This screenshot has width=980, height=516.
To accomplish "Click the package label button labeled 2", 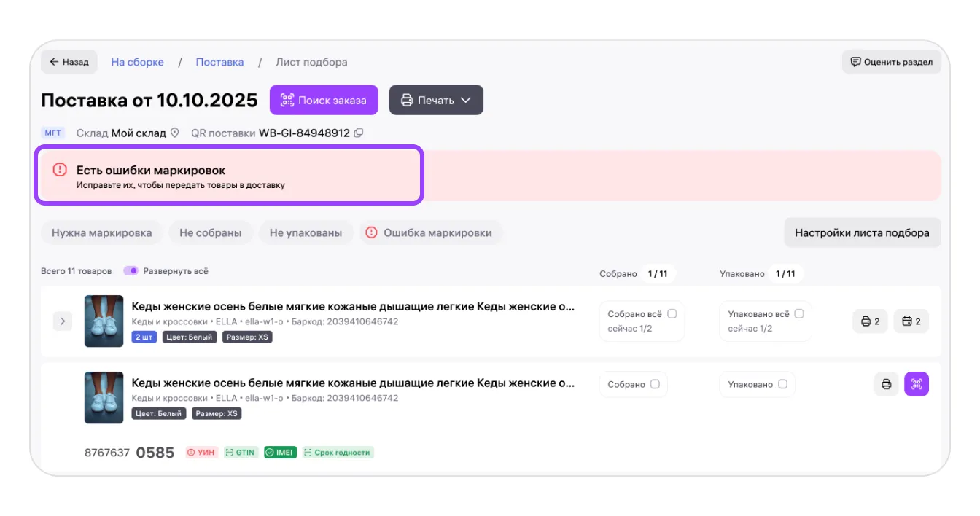I will coord(911,321).
